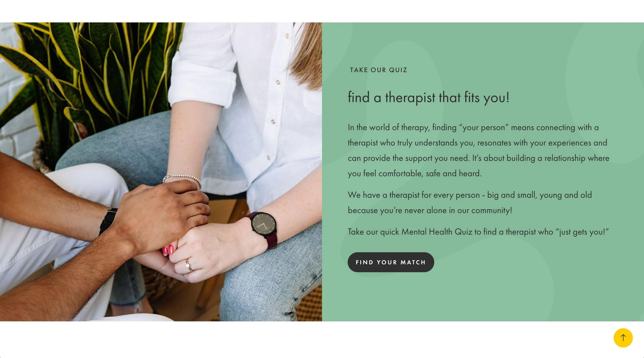
Task: Click the sentence about the quick Mental Health Quiz
Action: point(478,232)
